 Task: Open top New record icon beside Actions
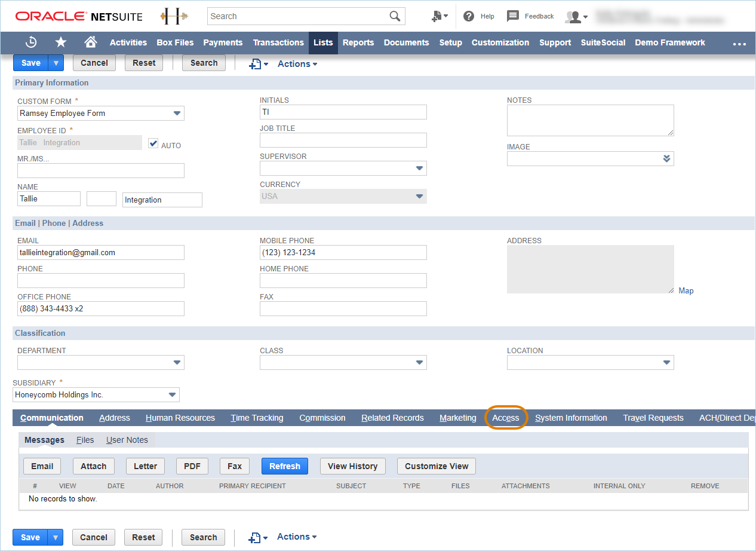[258, 64]
